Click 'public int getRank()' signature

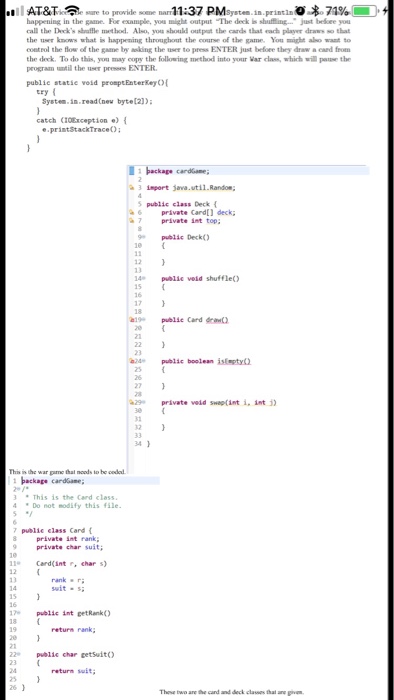(74, 613)
